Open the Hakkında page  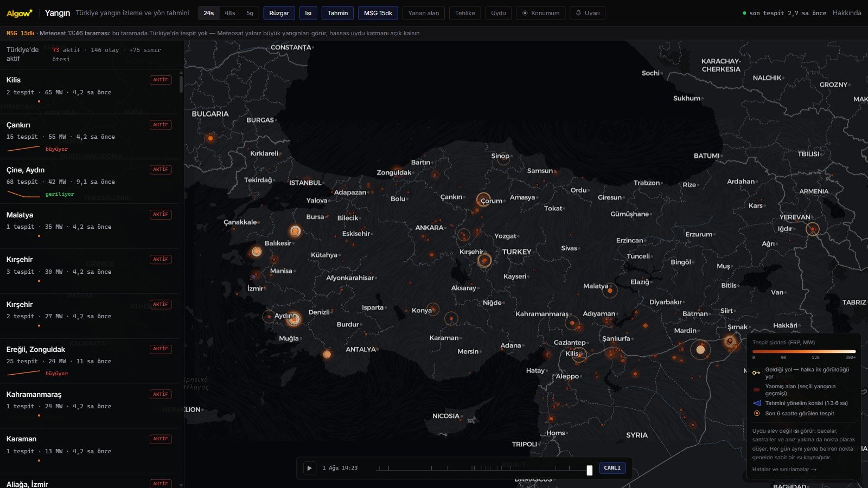[x=847, y=13]
